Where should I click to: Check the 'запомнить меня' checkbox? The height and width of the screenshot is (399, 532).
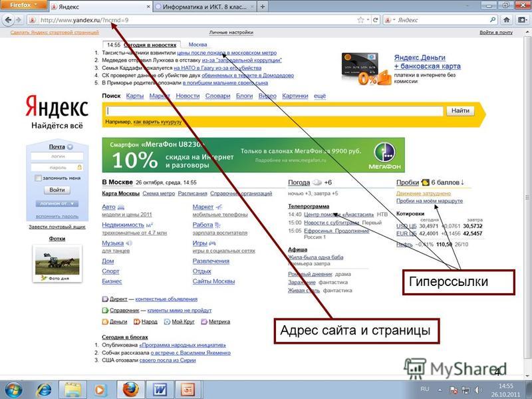pos(38,178)
